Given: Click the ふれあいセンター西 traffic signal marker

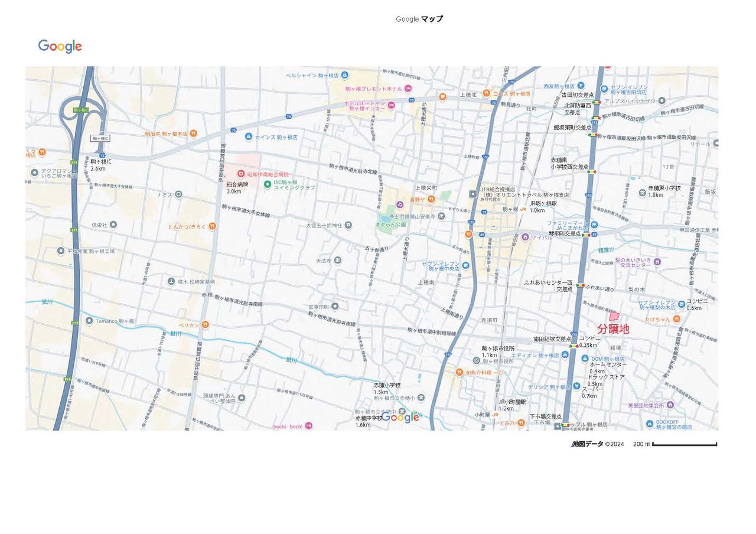Looking at the screenshot, I should coord(581,286).
